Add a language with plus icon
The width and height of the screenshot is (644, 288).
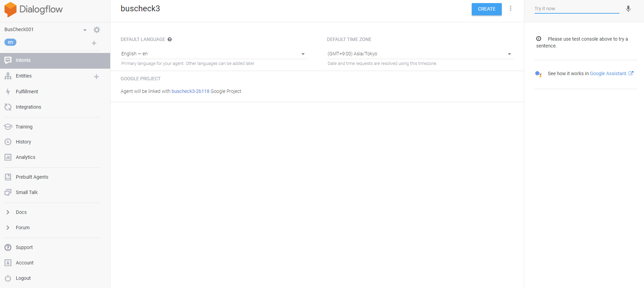94,43
